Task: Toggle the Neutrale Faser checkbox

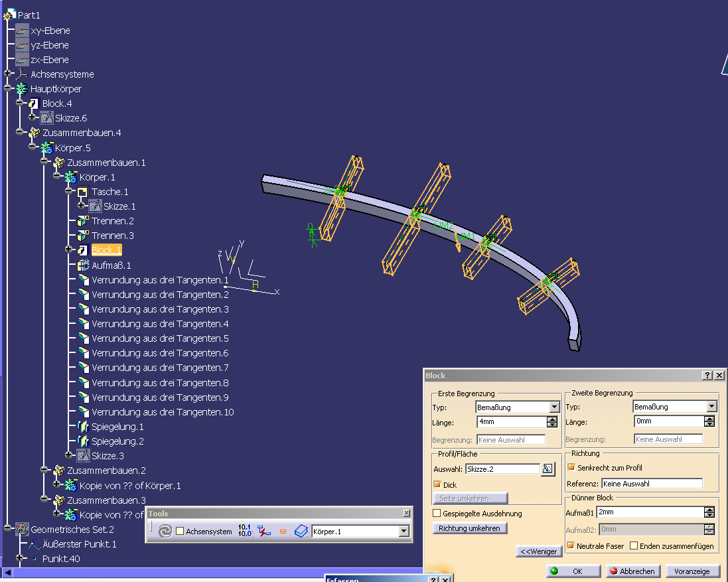Action: pyautogui.click(x=571, y=546)
